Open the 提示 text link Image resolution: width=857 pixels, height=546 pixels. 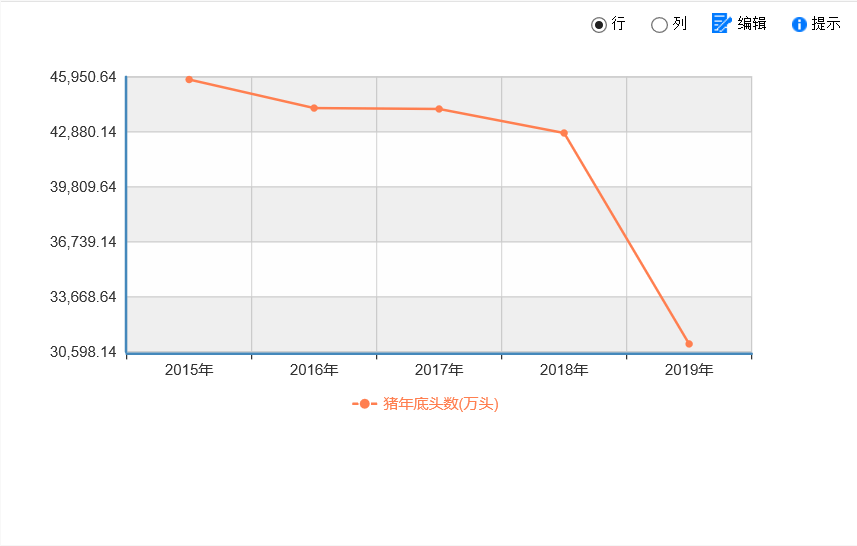tap(826, 24)
